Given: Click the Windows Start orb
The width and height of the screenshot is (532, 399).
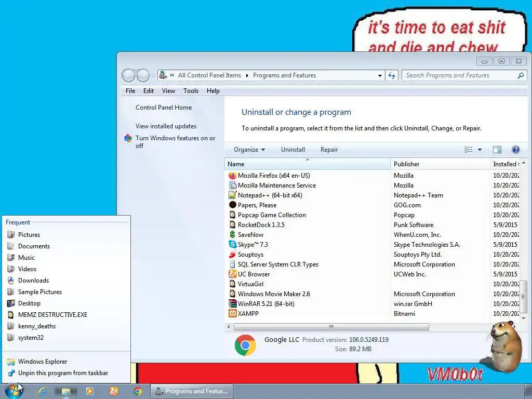Looking at the screenshot, I should point(14,391).
